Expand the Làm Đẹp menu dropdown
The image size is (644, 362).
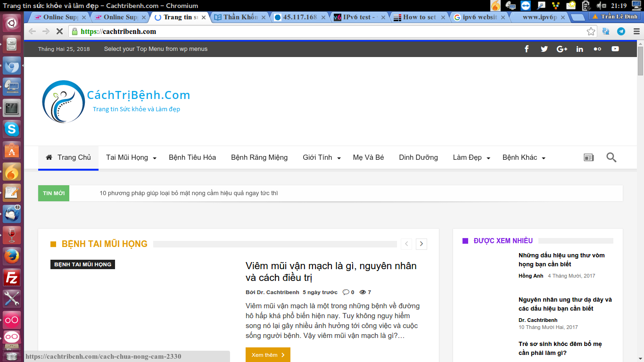click(488, 158)
